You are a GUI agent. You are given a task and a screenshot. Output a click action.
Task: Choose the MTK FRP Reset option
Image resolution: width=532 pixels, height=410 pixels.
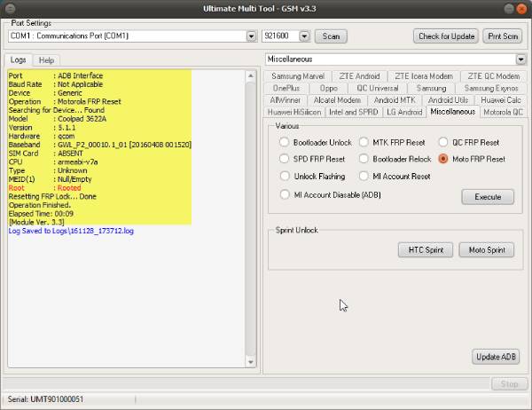pyautogui.click(x=364, y=142)
